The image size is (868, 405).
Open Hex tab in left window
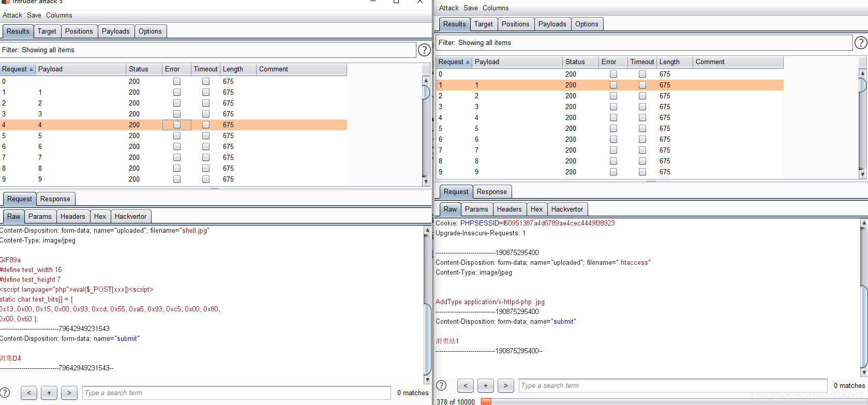(100, 216)
